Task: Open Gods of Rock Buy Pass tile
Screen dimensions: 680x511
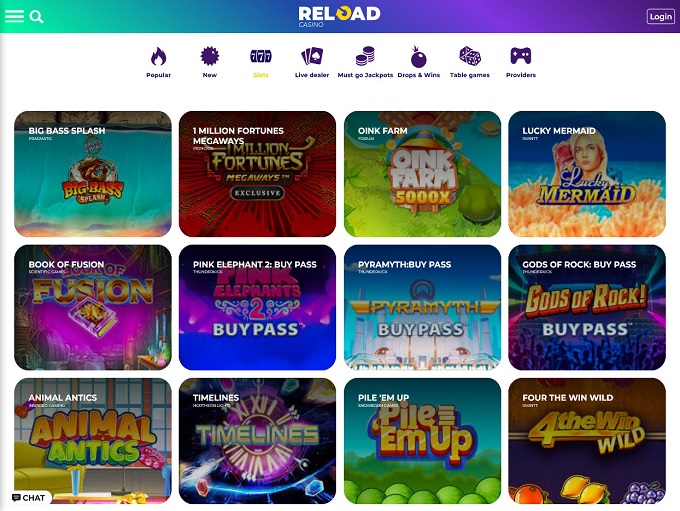Action: [587, 308]
